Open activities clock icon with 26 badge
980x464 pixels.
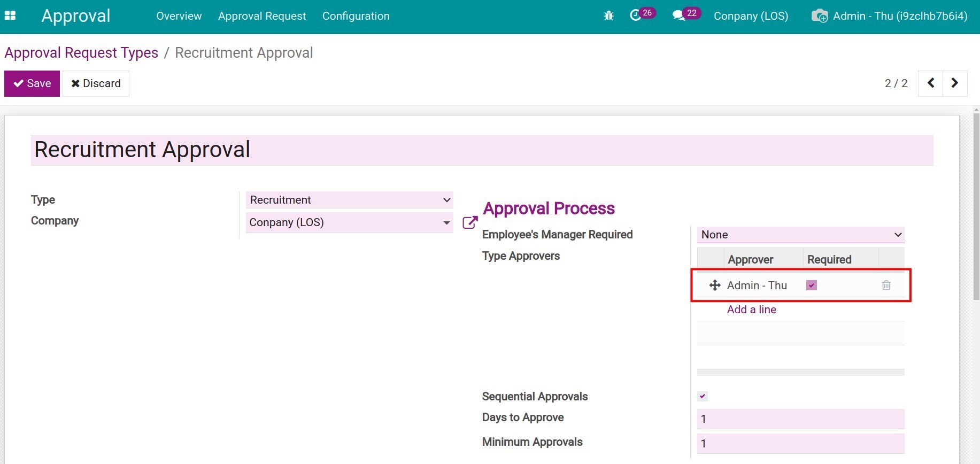click(642, 14)
